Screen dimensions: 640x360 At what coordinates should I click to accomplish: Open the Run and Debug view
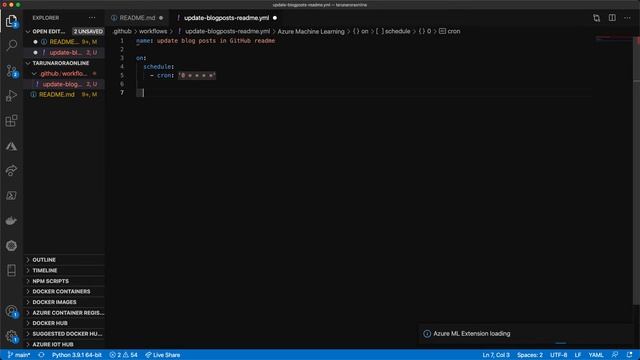pyautogui.click(x=11, y=96)
